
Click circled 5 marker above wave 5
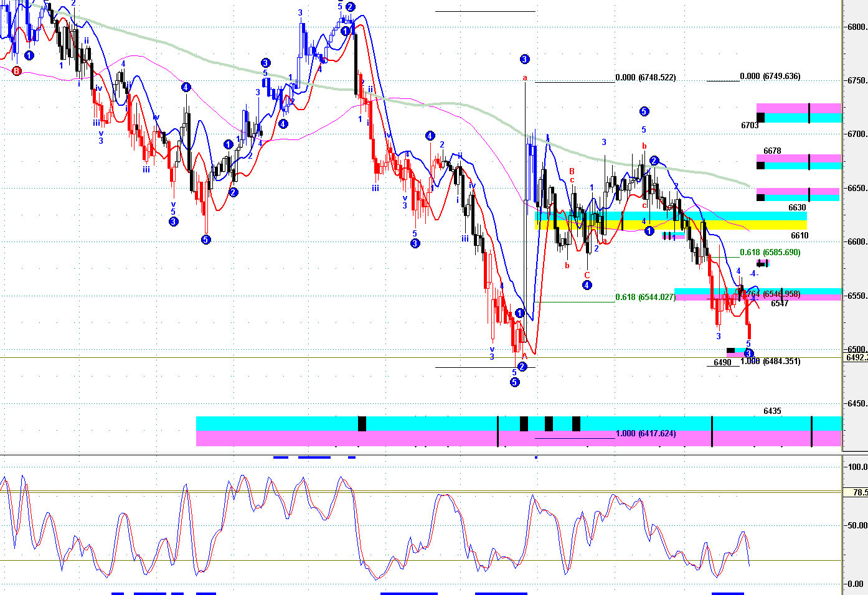[x=644, y=111]
